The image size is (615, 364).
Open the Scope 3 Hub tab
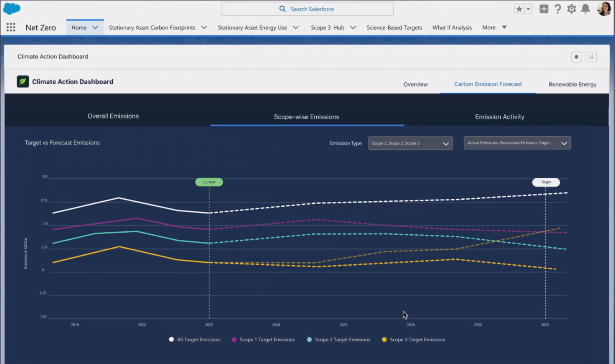pyautogui.click(x=327, y=28)
